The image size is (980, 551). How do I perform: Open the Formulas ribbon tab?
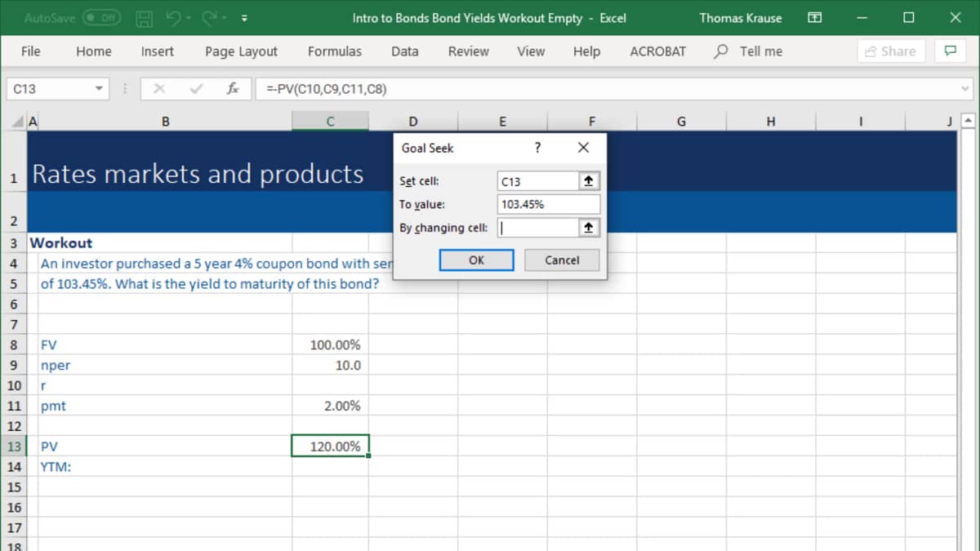pyautogui.click(x=334, y=51)
